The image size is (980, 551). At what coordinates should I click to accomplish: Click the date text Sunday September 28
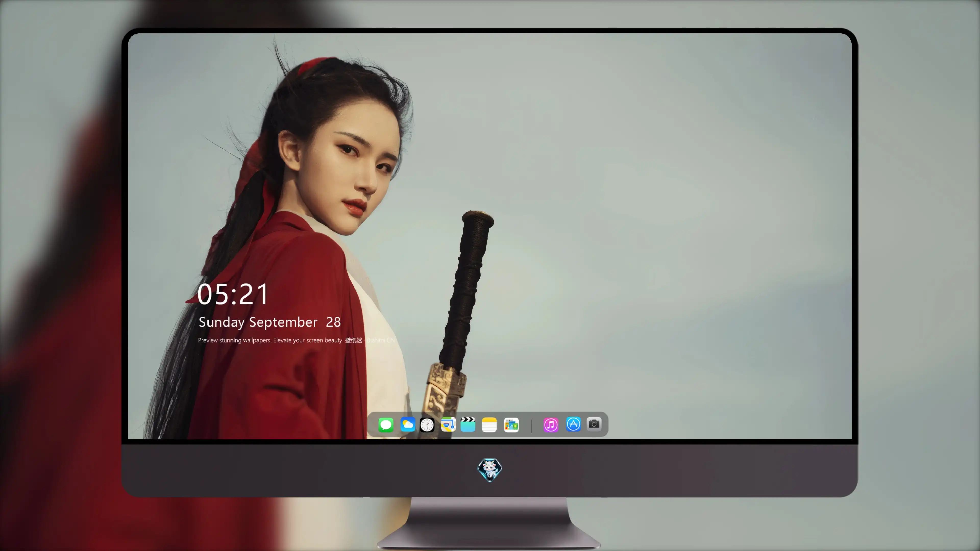coord(270,322)
